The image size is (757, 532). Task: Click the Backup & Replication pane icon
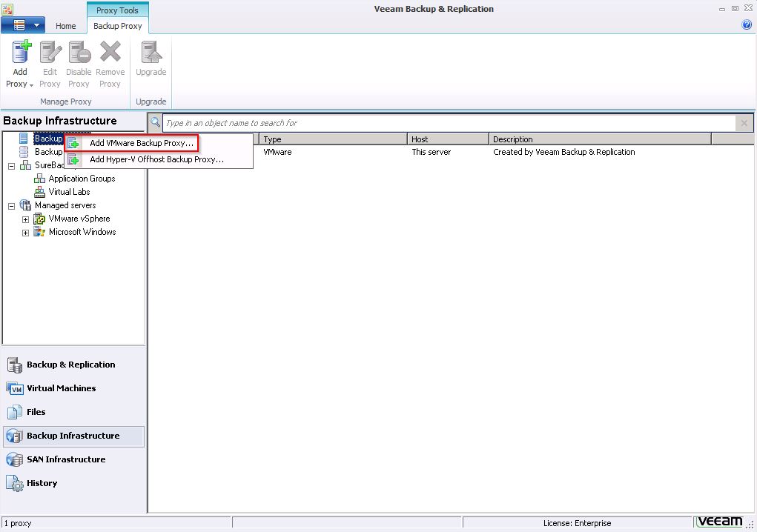[15, 365]
